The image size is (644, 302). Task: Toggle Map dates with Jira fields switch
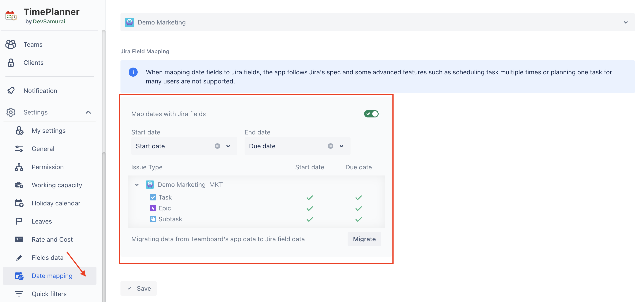[371, 114]
